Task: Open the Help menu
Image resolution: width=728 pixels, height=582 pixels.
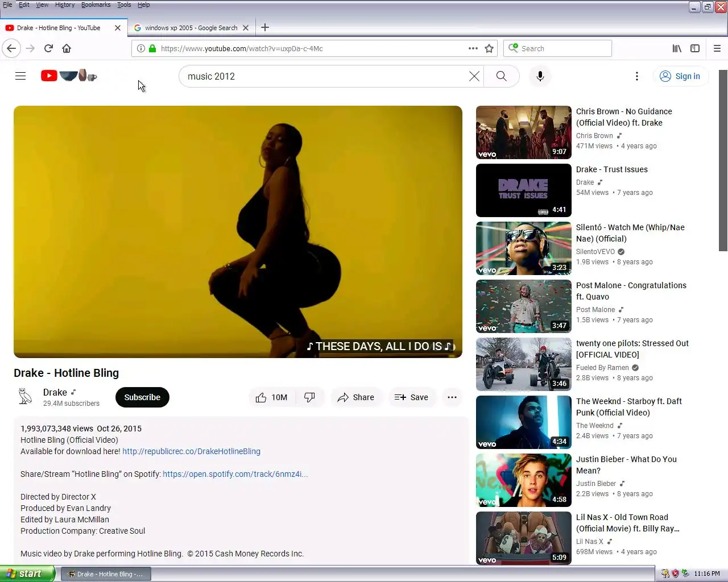Action: (x=143, y=5)
